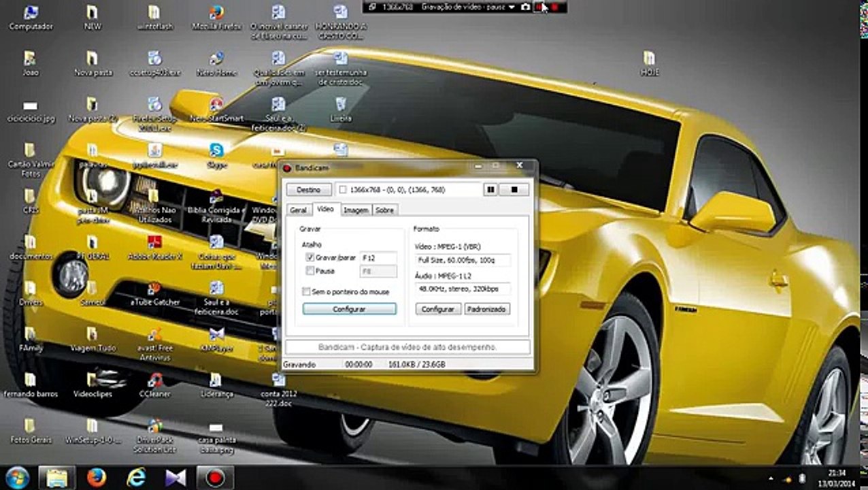The image size is (868, 490).
Task: Click the F12 hotkey input field
Action: point(378,258)
